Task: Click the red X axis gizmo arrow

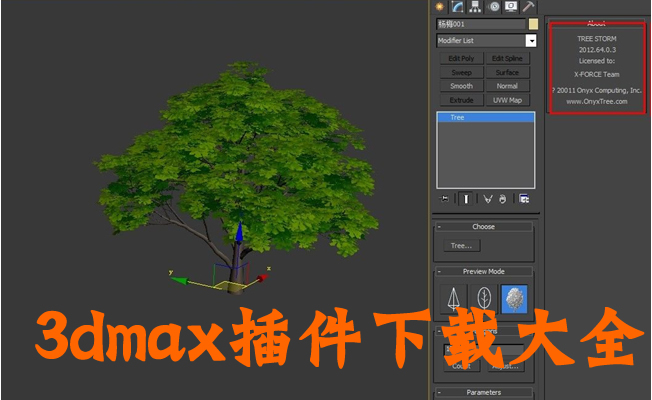Action: point(262,277)
